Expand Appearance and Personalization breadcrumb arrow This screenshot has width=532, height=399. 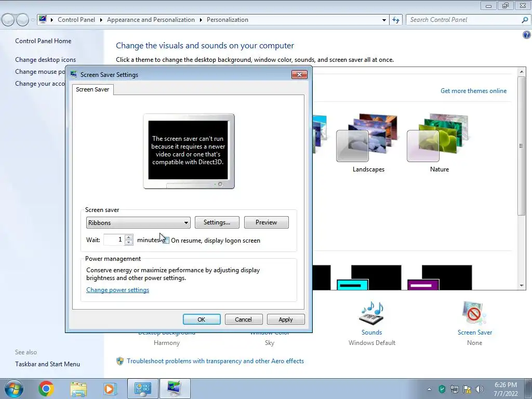pos(201,20)
